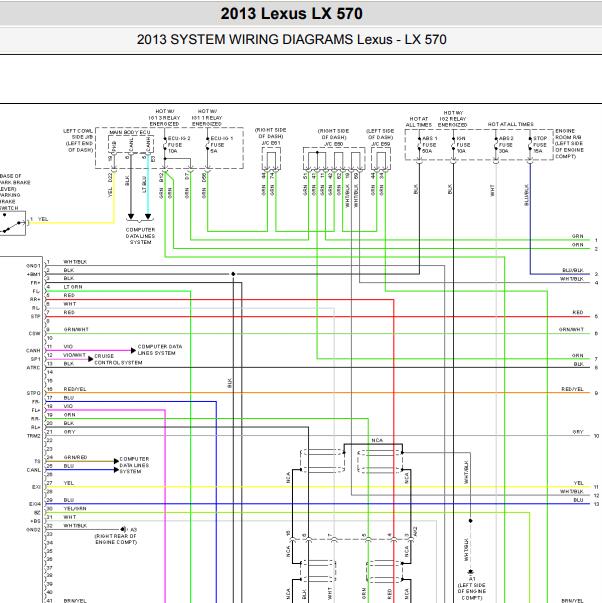Click the A3 ground symbol
602x603 pixels.
click(123, 530)
